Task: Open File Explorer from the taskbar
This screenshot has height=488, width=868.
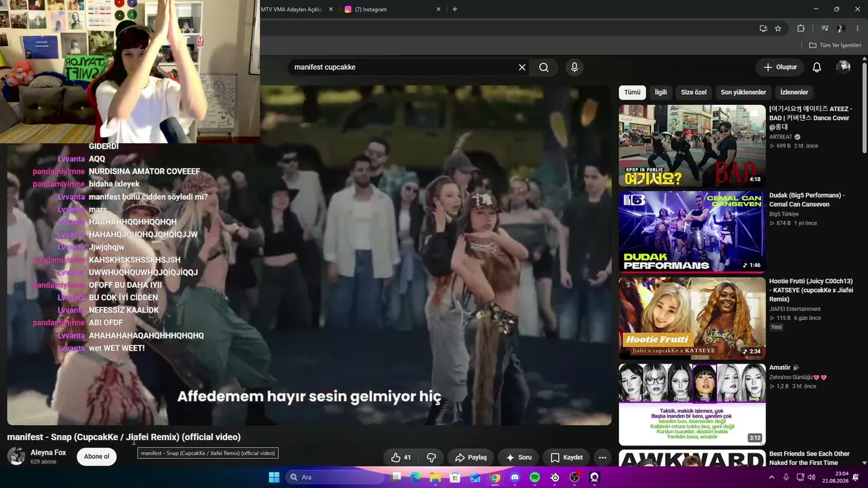Action: tap(435, 477)
